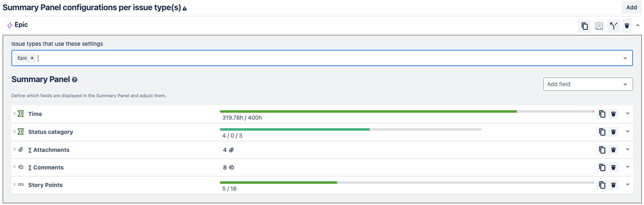This screenshot has height=205, width=644.
Task: Delete the Story Points field row
Action: pos(613,185)
